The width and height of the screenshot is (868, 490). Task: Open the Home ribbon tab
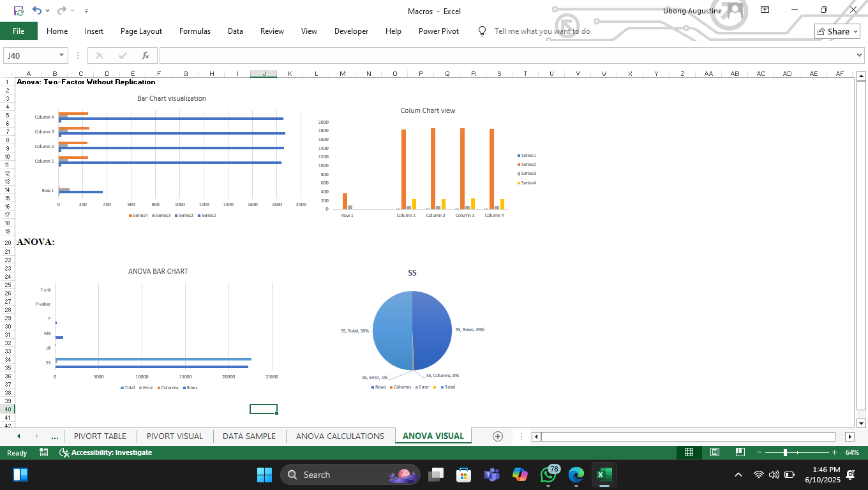57,31
